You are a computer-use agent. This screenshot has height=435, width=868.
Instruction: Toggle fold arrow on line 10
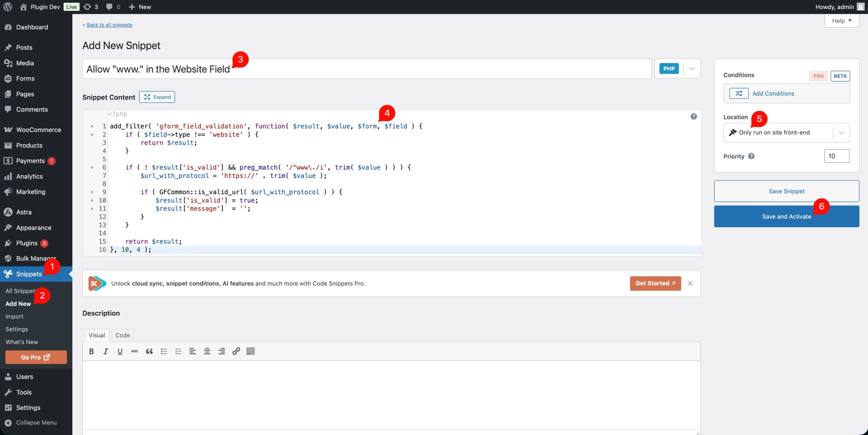pos(92,200)
